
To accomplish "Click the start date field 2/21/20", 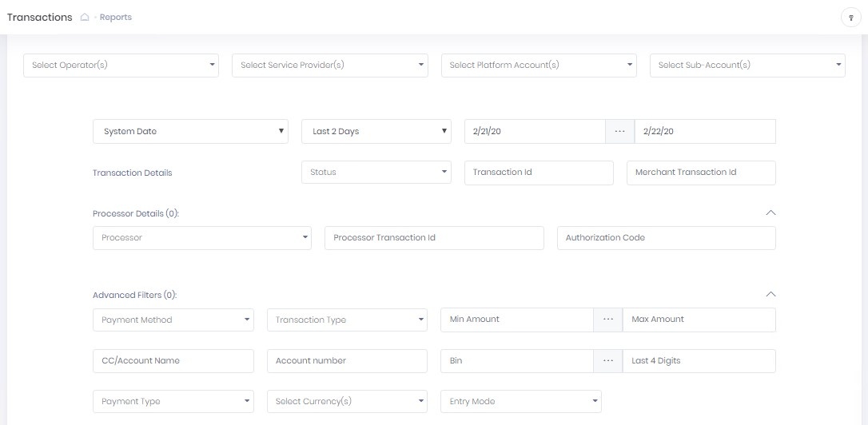I will pos(534,132).
